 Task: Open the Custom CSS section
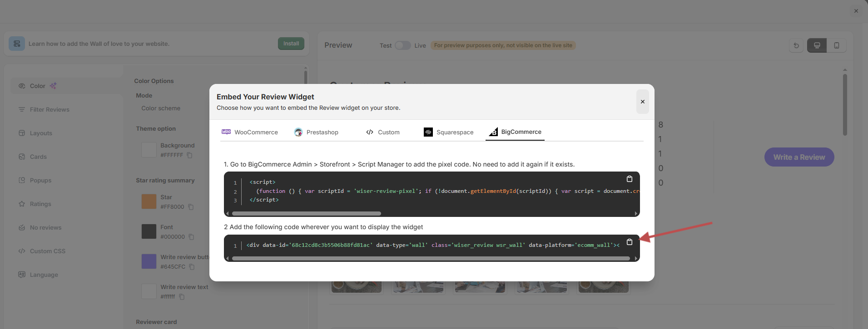pyautogui.click(x=47, y=251)
